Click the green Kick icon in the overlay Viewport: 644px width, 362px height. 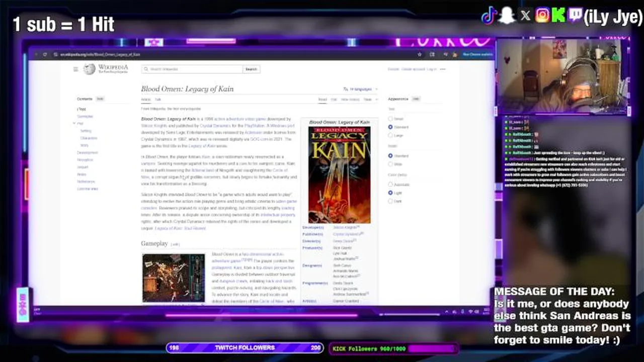click(x=558, y=16)
